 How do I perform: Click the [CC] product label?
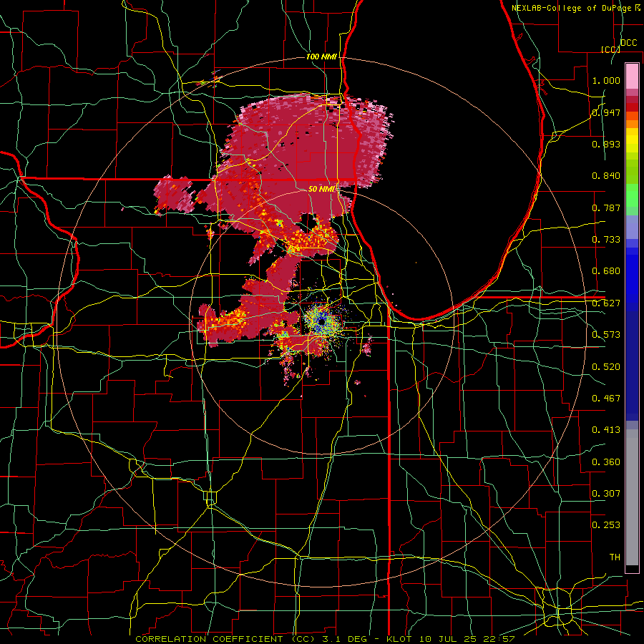[610, 49]
